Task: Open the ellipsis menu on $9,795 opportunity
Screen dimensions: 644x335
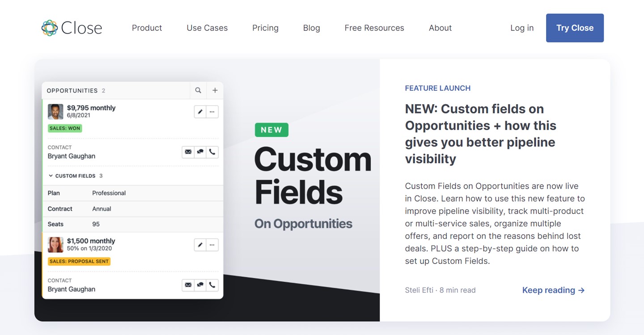Action: 212,112
